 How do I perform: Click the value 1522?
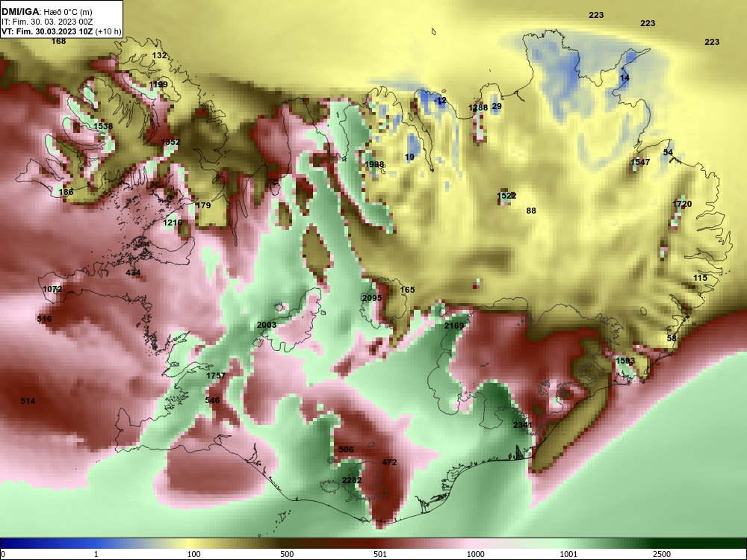pyautogui.click(x=506, y=196)
